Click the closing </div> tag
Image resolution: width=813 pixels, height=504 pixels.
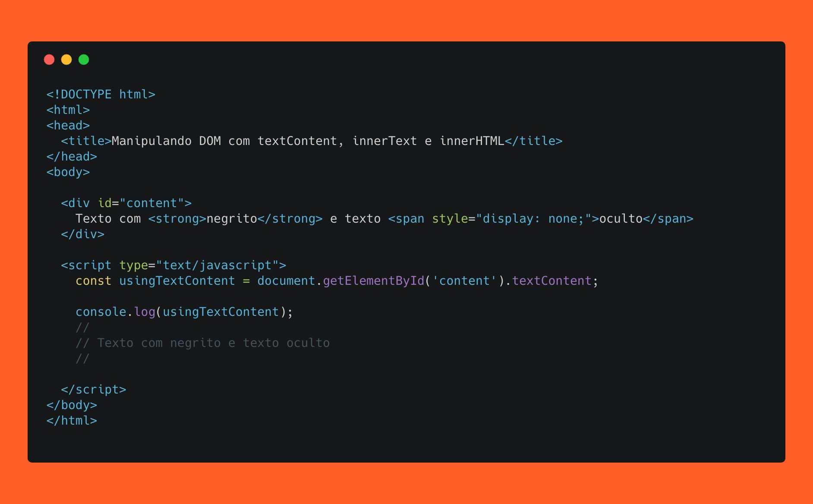click(x=82, y=234)
